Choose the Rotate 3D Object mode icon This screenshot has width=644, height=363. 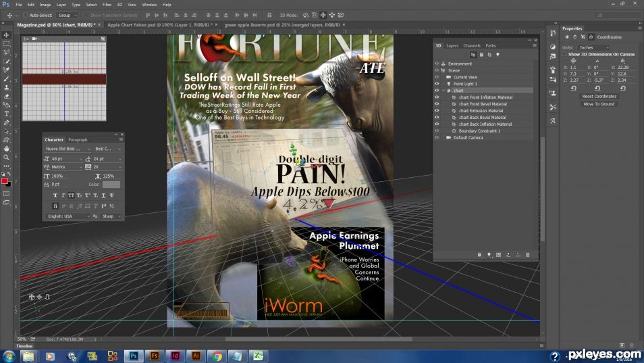(306, 16)
